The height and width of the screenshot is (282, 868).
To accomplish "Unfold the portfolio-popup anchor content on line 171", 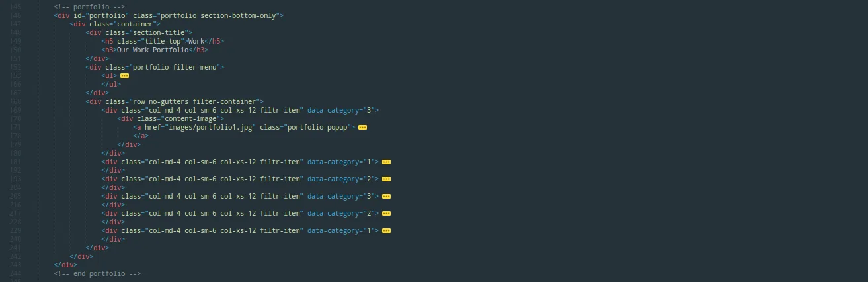I will click(x=362, y=127).
